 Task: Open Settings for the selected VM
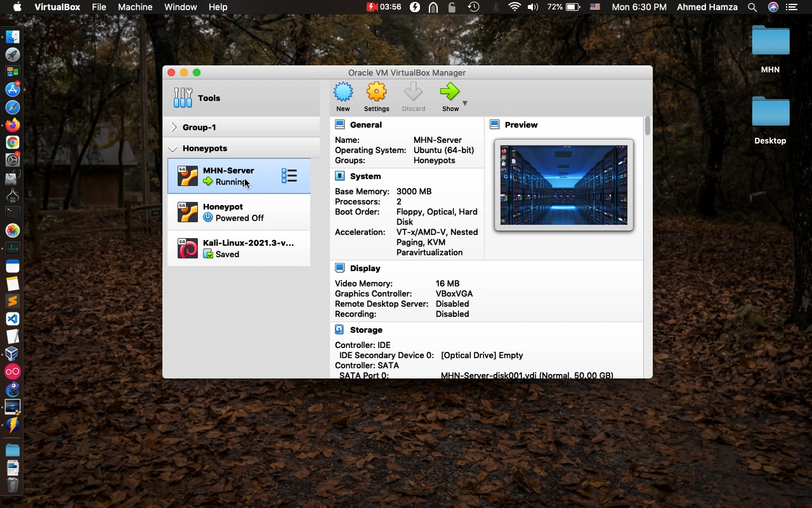[x=376, y=93]
